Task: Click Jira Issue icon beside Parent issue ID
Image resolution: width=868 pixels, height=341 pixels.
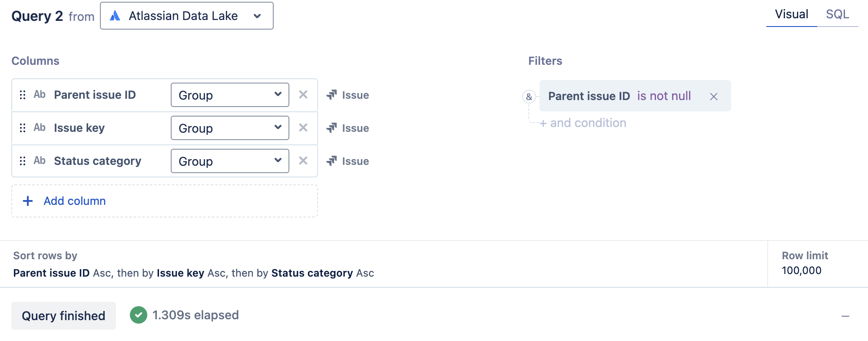Action: pos(332,95)
